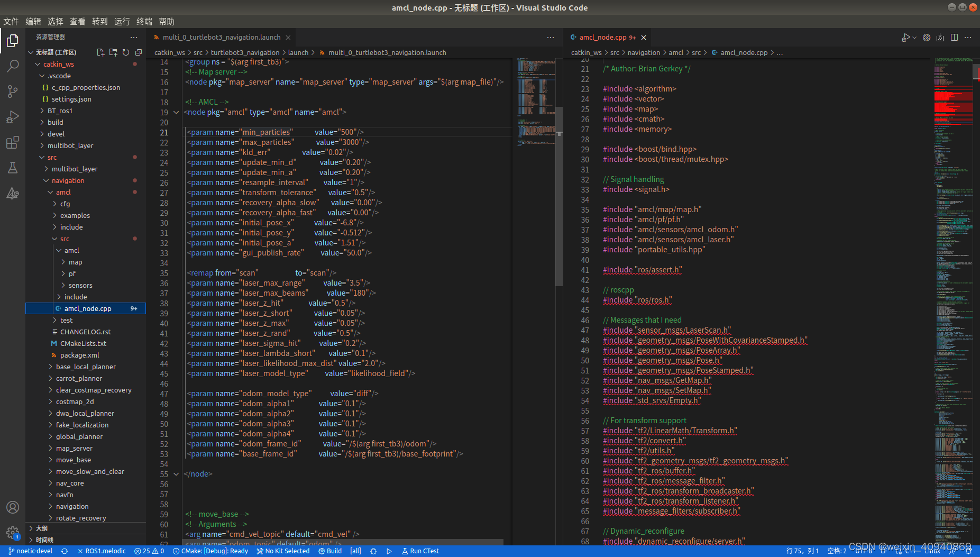980x557 pixels.
Task: Create a new file in the explorer
Action: 100,52
